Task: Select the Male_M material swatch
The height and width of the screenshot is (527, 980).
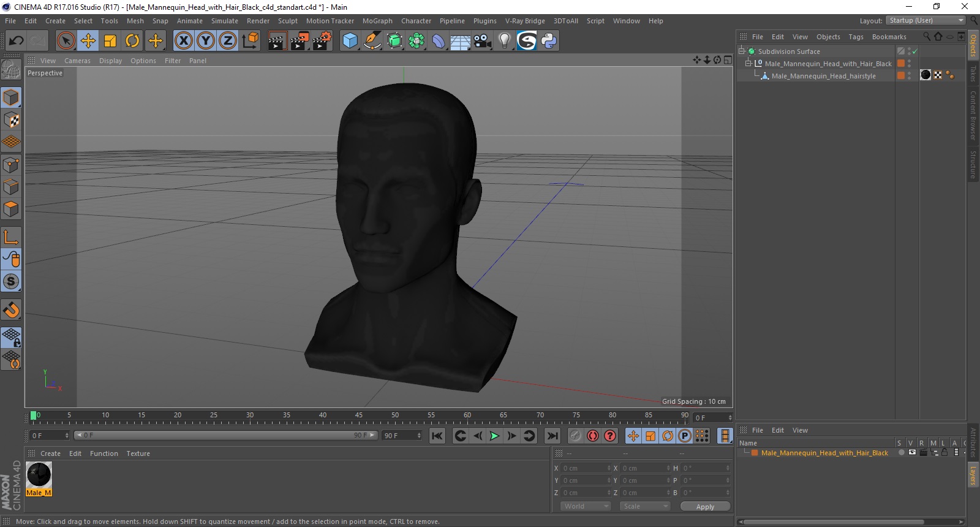Action: tap(39, 479)
